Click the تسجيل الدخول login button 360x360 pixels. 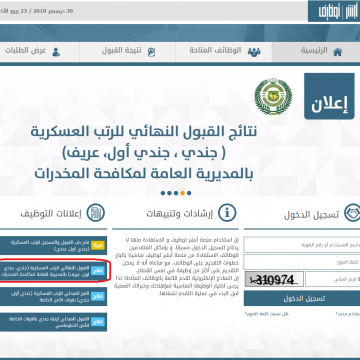coord(302,298)
